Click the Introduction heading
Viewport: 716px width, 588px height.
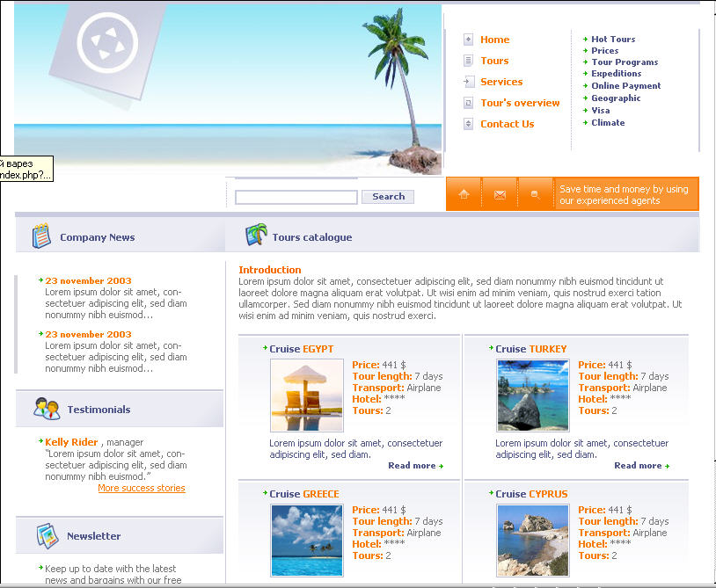[x=270, y=270]
